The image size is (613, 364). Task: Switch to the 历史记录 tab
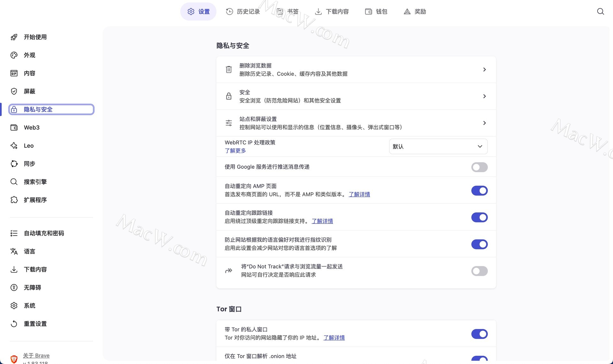(243, 11)
